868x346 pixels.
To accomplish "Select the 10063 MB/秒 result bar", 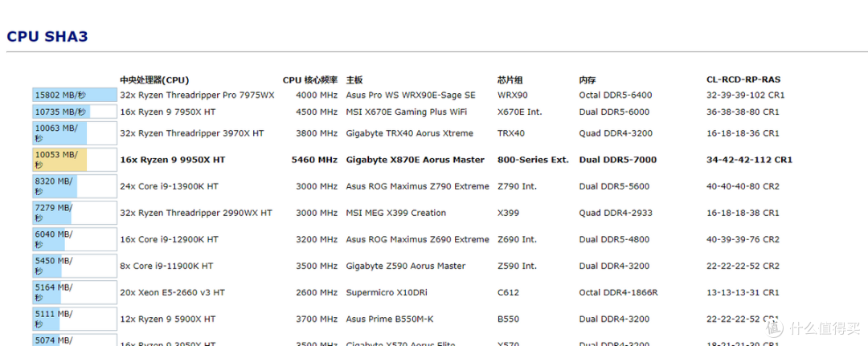I will point(75,133).
